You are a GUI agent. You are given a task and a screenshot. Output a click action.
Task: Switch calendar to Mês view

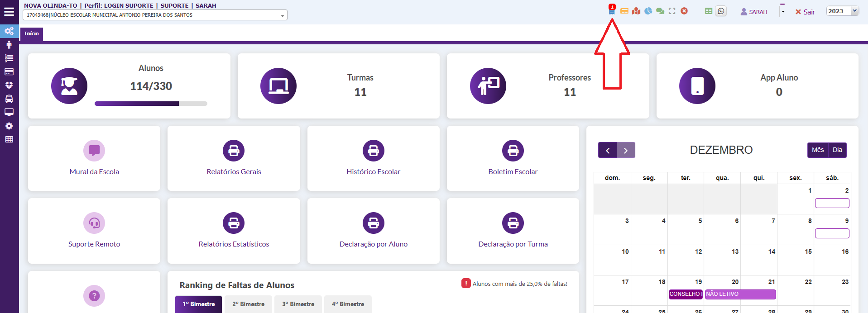(x=818, y=150)
